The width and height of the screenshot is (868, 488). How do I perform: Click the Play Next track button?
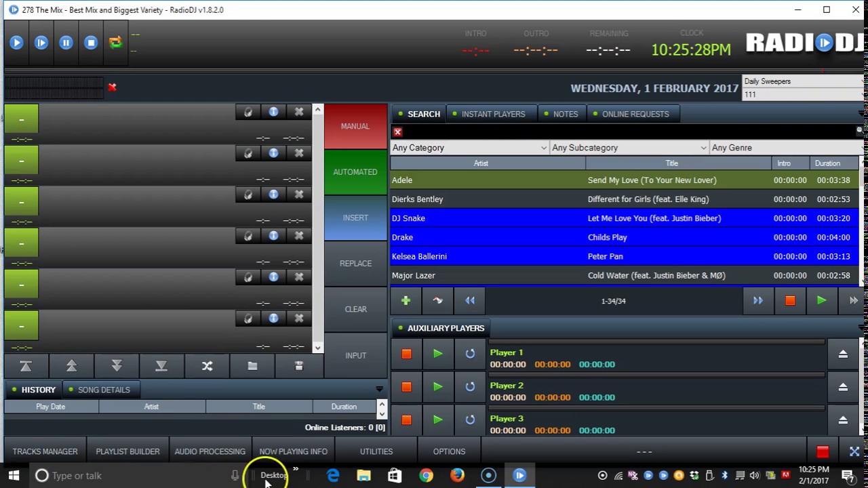tap(41, 43)
